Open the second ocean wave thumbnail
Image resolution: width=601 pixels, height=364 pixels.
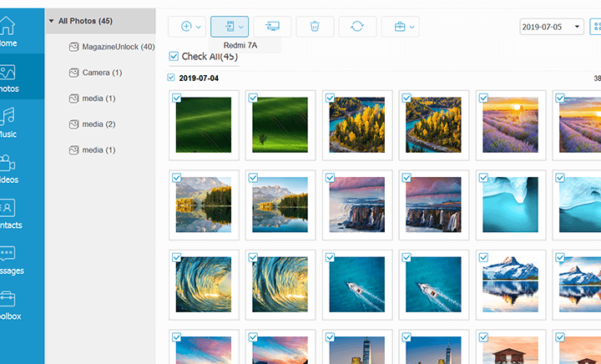tap(280, 285)
